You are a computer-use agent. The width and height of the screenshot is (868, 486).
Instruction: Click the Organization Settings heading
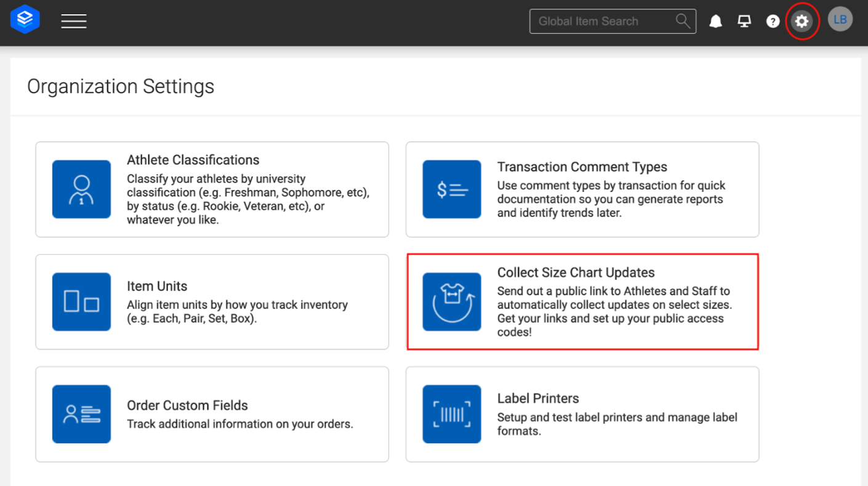(121, 86)
